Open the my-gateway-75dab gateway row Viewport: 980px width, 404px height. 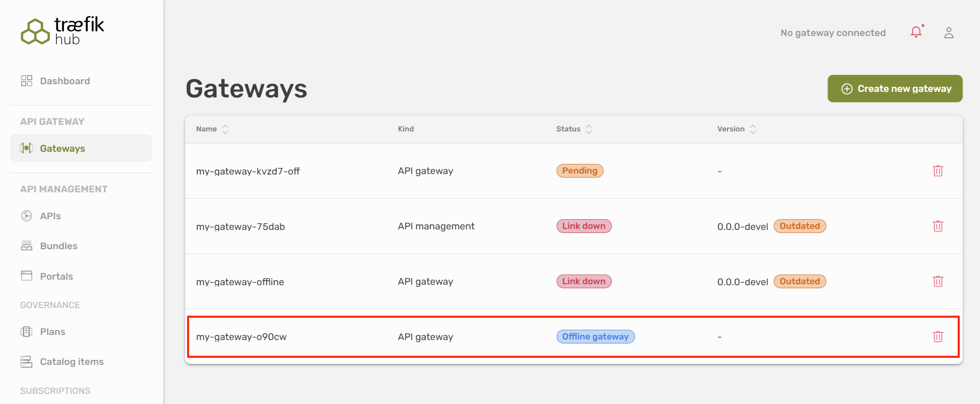240,227
